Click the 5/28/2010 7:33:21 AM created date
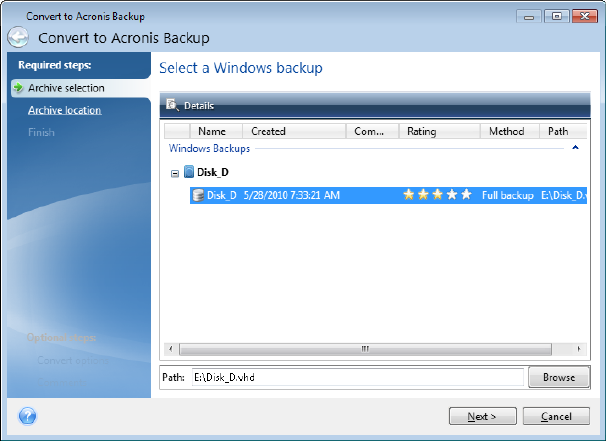This screenshot has height=441, width=606. click(291, 195)
